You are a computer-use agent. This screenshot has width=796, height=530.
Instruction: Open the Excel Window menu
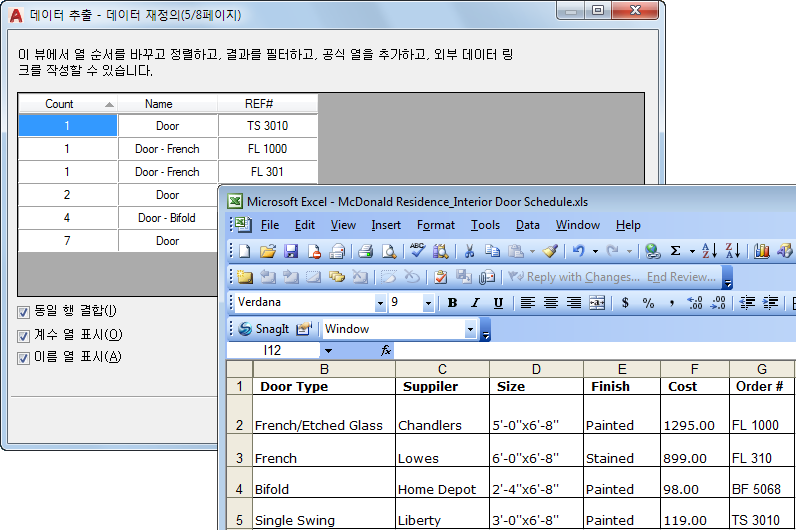578,225
